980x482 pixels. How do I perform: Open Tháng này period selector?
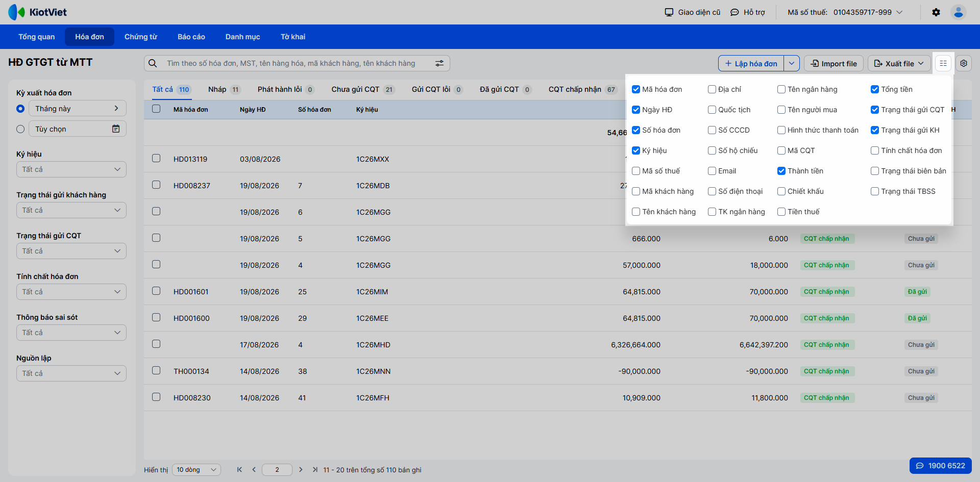coord(78,108)
